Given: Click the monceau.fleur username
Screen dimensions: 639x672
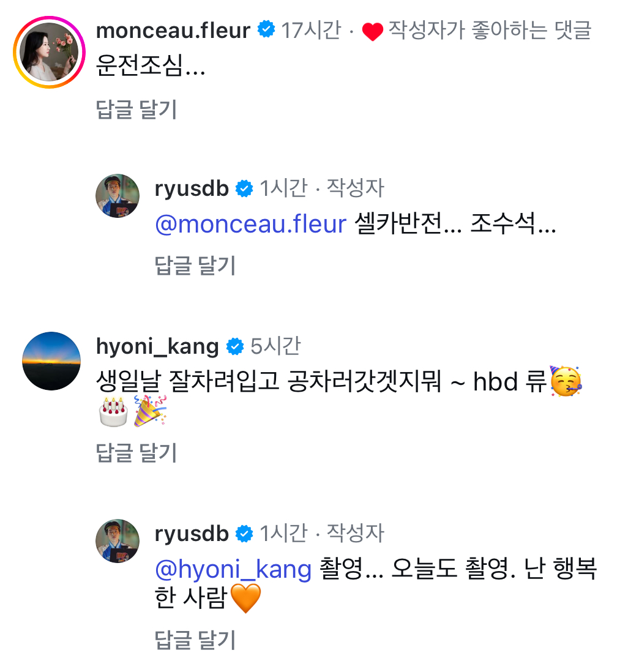Looking at the screenshot, I should pyautogui.click(x=173, y=31).
